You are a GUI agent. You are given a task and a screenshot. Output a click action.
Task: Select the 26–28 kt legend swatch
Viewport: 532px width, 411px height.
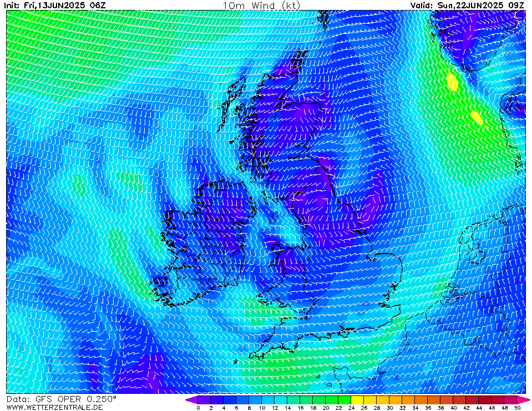(370, 400)
